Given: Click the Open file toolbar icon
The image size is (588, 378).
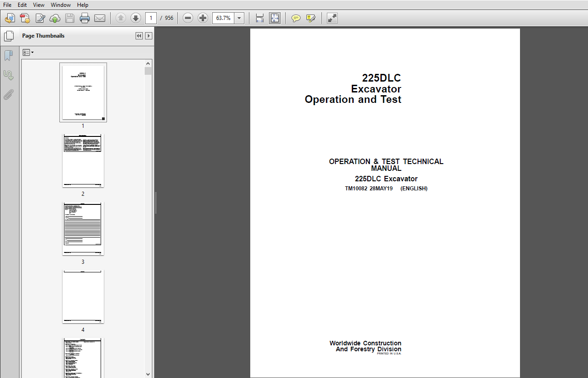Looking at the screenshot, I should 10,18.
